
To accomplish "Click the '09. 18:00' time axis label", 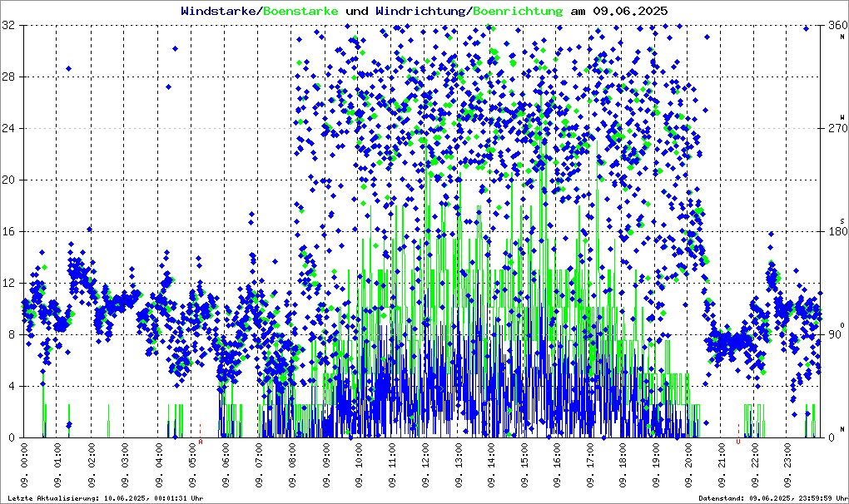I will (x=624, y=467).
